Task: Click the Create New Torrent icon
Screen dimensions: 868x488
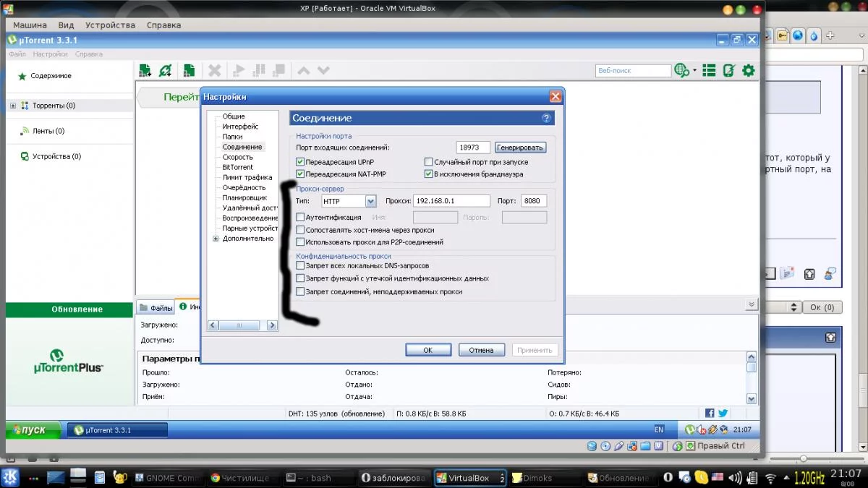Action: click(189, 70)
